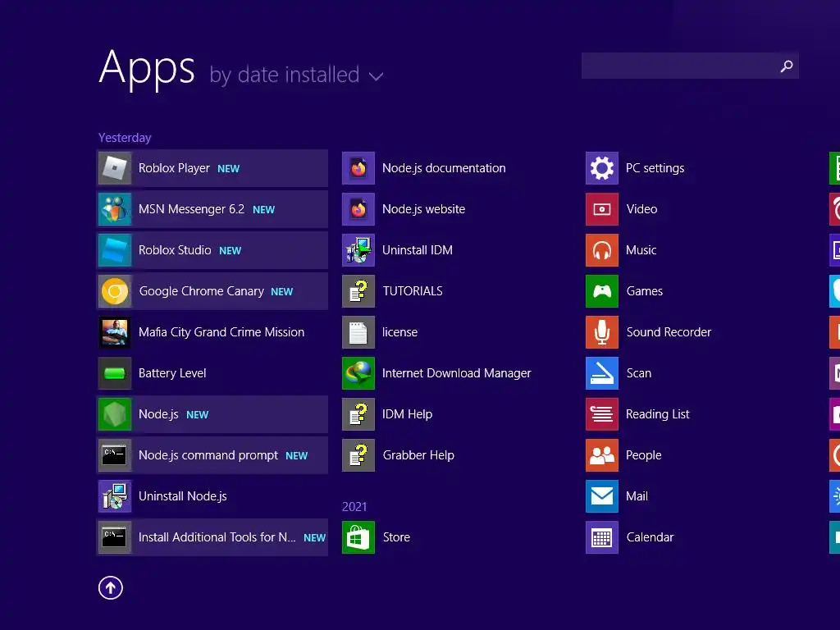The image size is (840, 630).
Task: Click the Apps heading title
Action: pyautogui.click(x=147, y=68)
